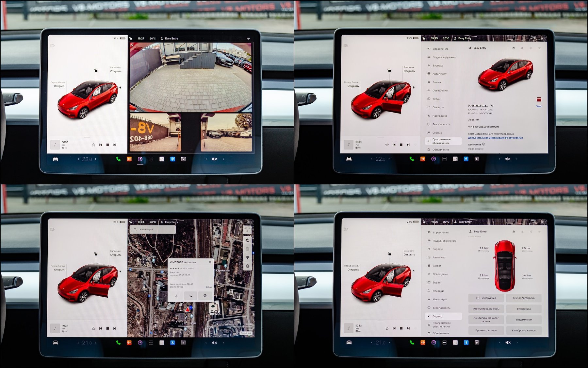Start navigation arrow in V-MOTORS popup
This screenshot has height=368, width=588.
point(176,296)
